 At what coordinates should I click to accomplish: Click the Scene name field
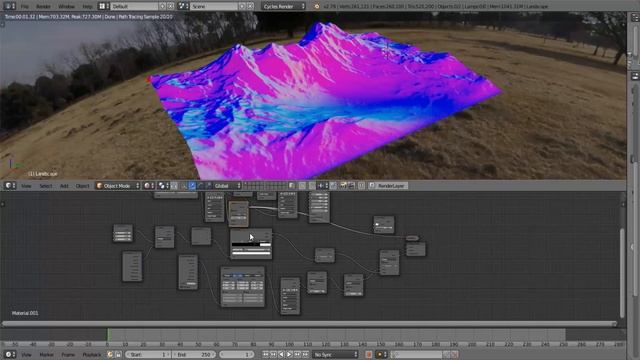(x=213, y=6)
